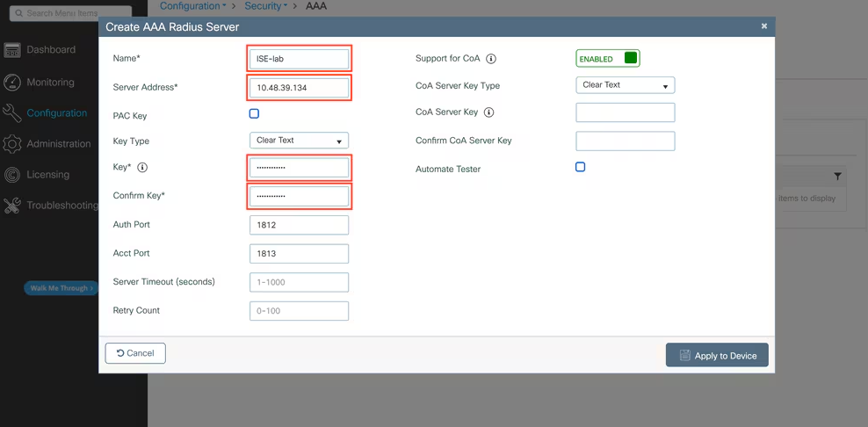This screenshot has width=868, height=427.
Task: Open the Key Type dropdown
Action: click(x=299, y=141)
